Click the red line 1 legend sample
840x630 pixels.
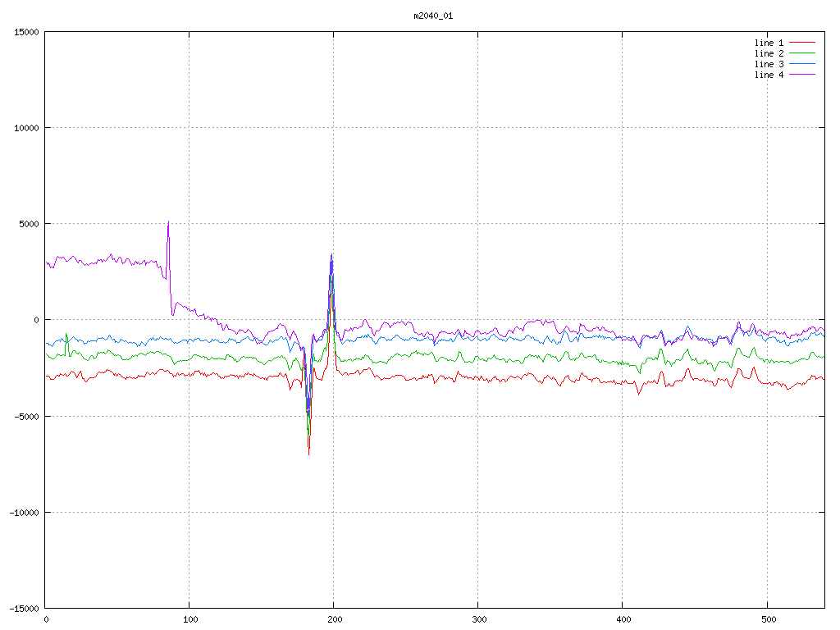click(x=802, y=43)
